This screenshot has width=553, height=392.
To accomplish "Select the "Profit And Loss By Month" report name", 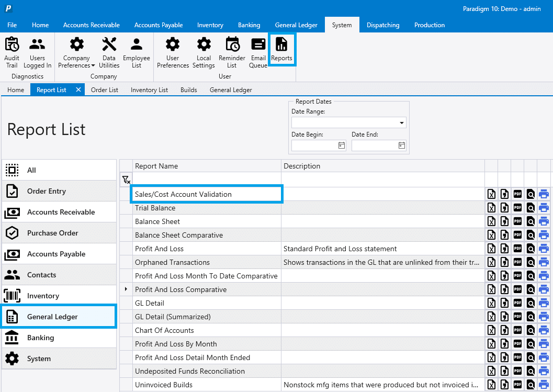I will coord(176,344).
